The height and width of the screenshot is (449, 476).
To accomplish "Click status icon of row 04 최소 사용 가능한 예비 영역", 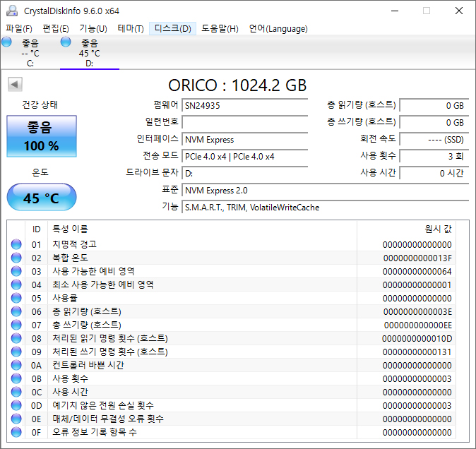I will click(16, 285).
